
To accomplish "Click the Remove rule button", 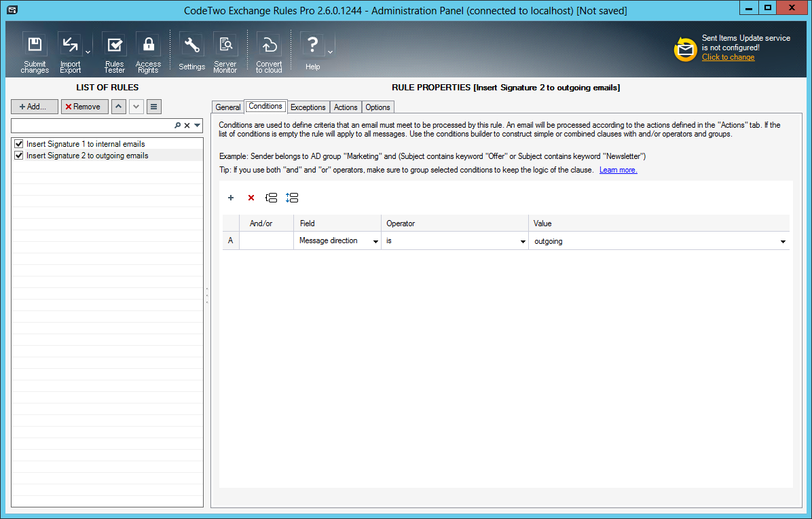I will coord(84,107).
